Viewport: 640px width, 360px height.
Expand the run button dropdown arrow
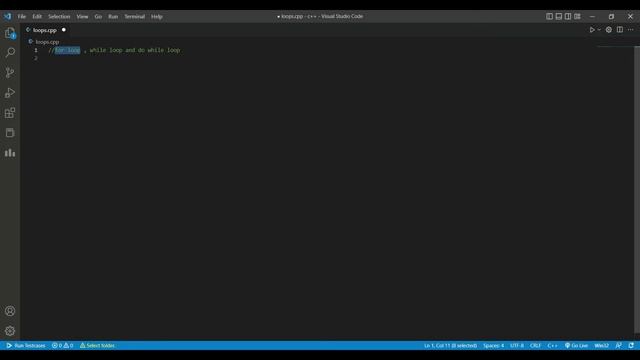click(x=599, y=30)
